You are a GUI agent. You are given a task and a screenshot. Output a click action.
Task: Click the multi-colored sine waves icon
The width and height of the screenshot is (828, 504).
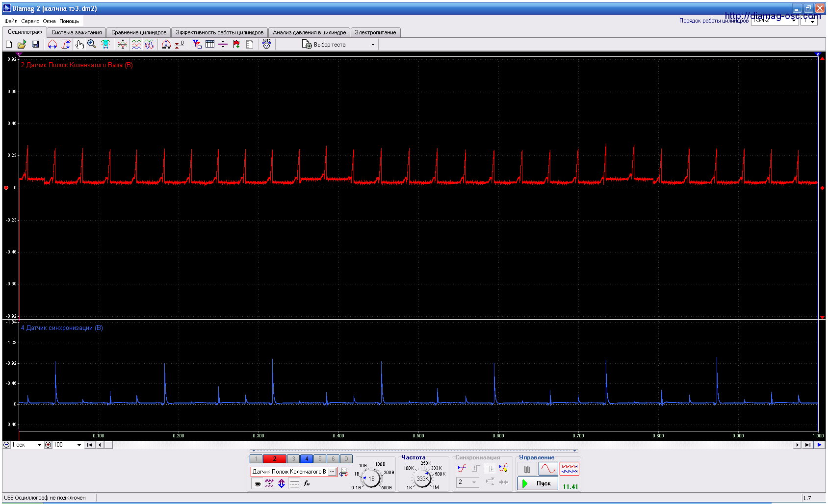point(149,44)
